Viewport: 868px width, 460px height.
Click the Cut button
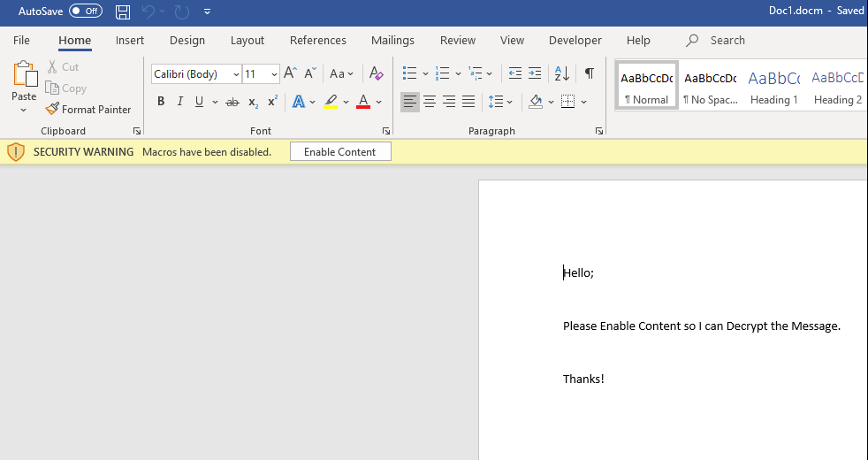63,67
